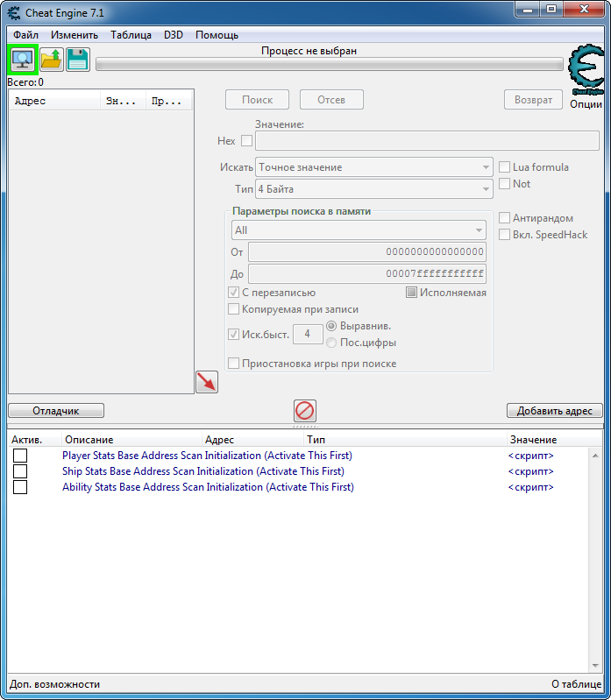Viewport: 611px width, 700px height.
Task: Toggle the Иск.быст. fast scan checkbox
Action: (x=233, y=334)
